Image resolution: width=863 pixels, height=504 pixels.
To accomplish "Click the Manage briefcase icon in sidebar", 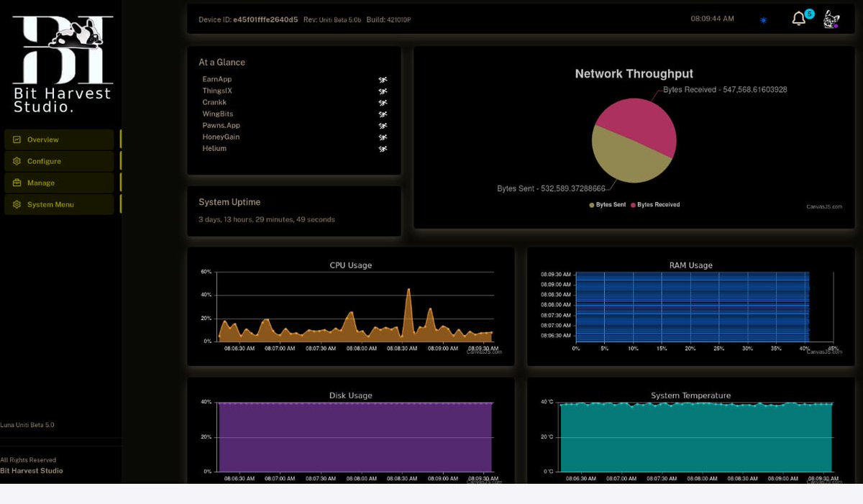I will (17, 183).
